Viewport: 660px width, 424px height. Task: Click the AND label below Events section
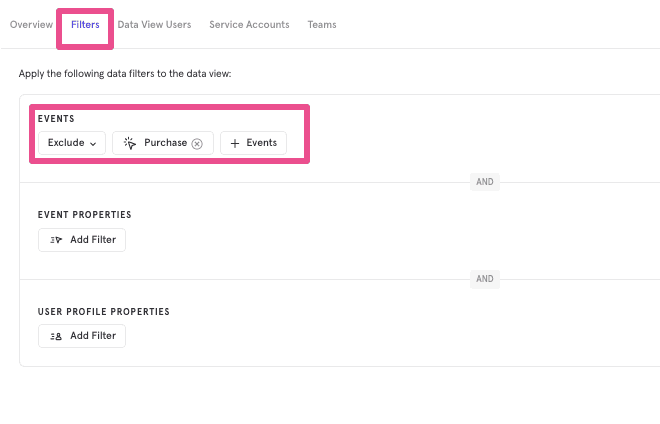tap(485, 183)
